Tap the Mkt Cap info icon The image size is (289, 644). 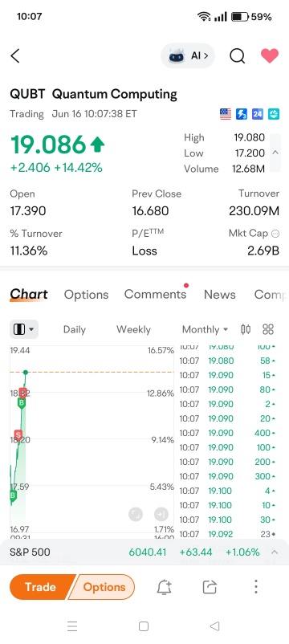276,234
